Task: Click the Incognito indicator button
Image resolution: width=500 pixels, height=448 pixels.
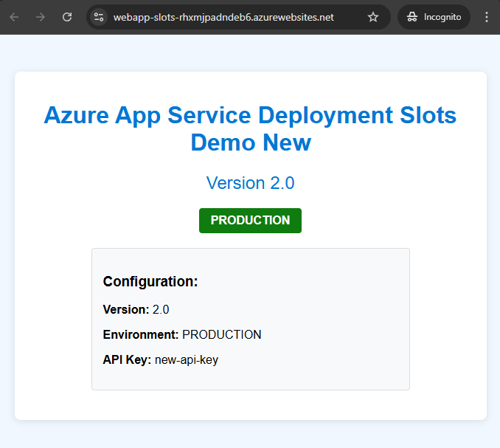Action: click(x=434, y=17)
